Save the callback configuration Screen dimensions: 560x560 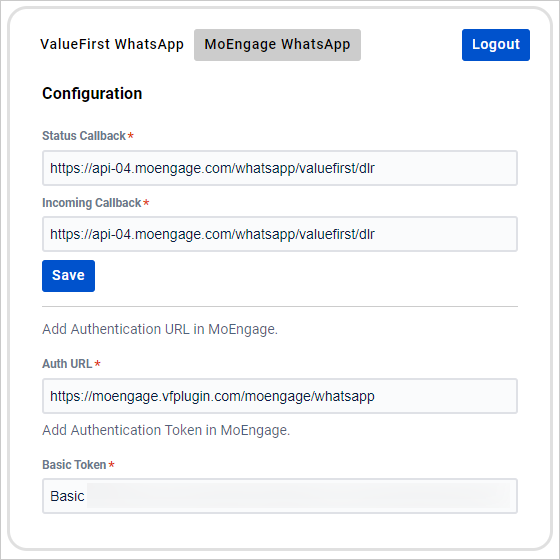[68, 275]
